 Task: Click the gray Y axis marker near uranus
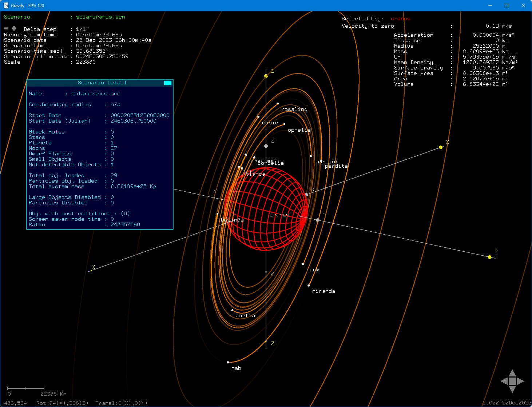pos(318,220)
